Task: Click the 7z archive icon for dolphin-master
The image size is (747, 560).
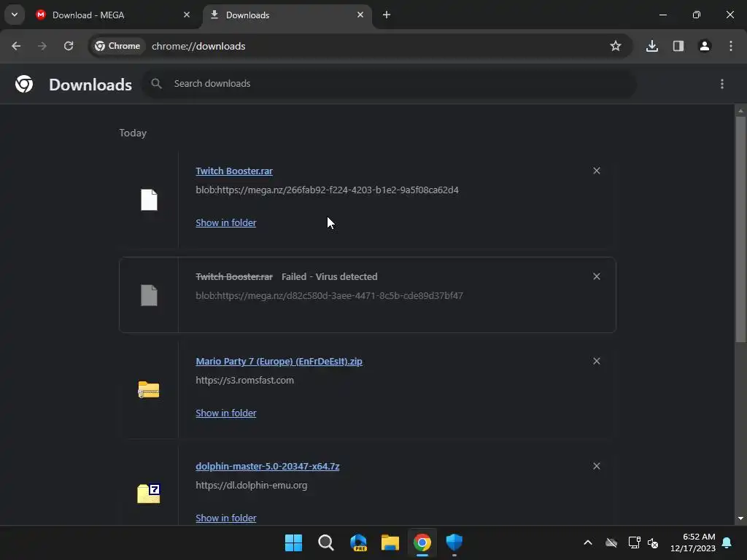Action: [x=149, y=494]
